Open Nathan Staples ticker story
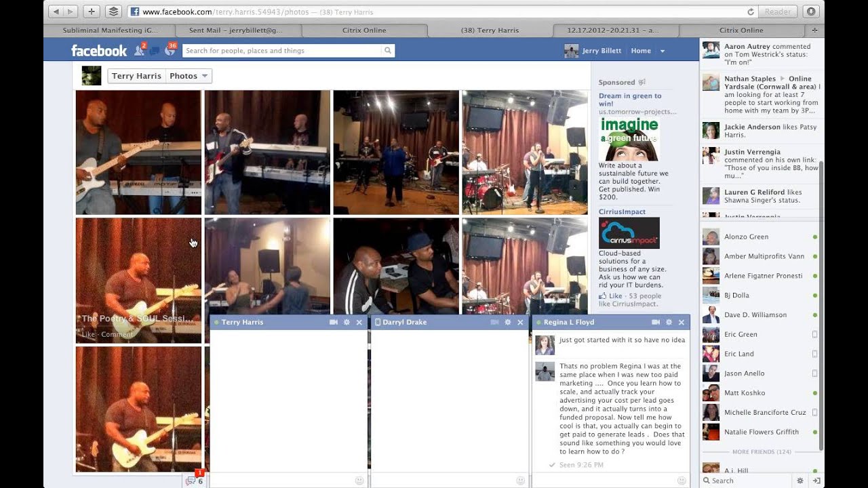The height and width of the screenshot is (488, 868). pos(761,95)
